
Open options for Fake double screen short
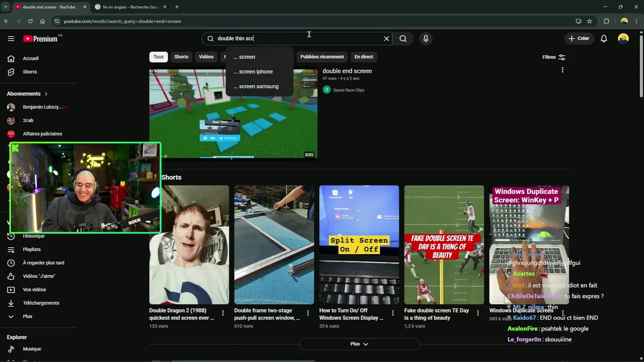[478, 313]
